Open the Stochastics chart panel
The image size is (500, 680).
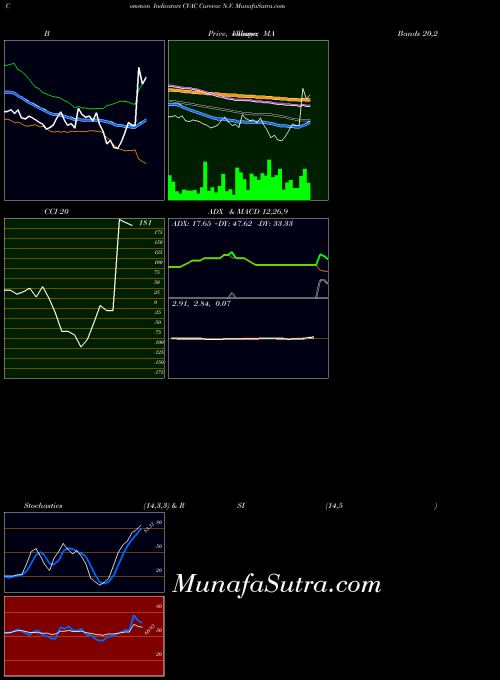85,552
